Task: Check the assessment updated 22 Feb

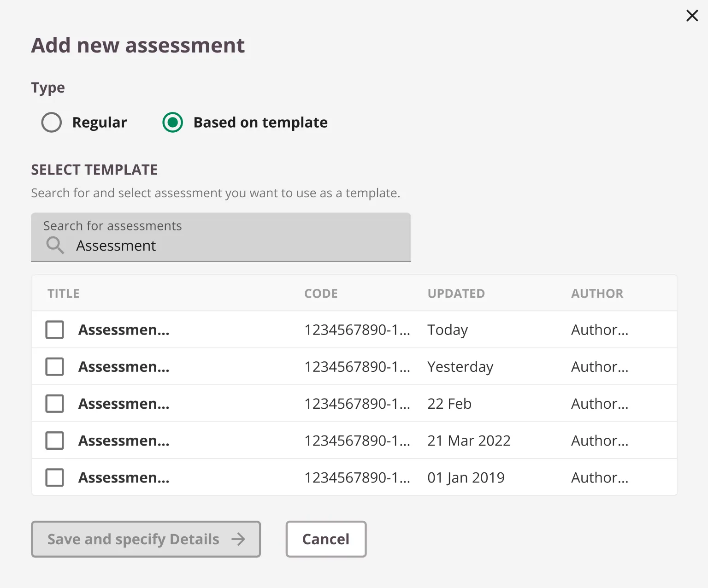Action: tap(55, 404)
